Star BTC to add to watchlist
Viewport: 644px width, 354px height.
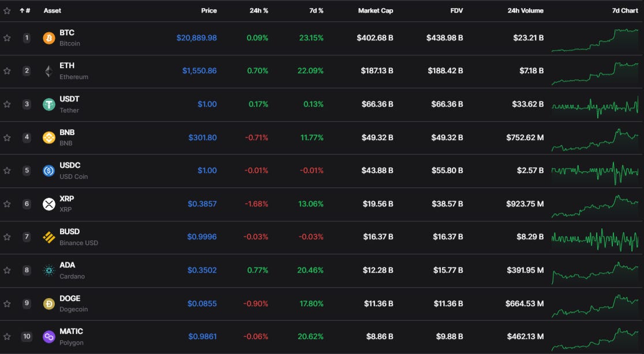[x=7, y=37]
